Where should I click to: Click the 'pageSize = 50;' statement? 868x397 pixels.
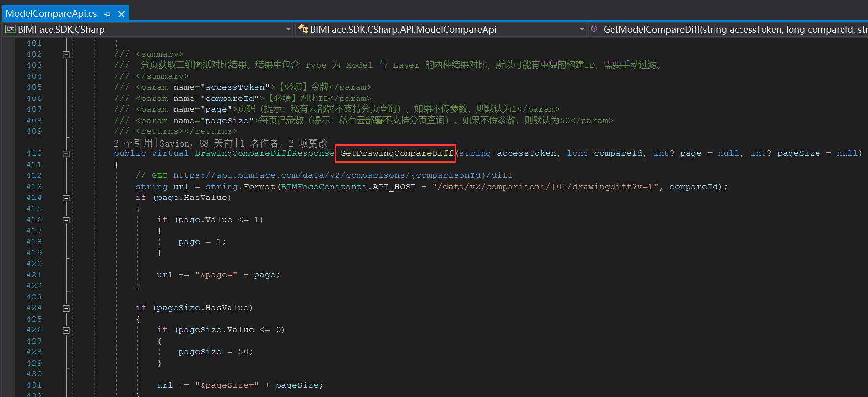(216, 352)
